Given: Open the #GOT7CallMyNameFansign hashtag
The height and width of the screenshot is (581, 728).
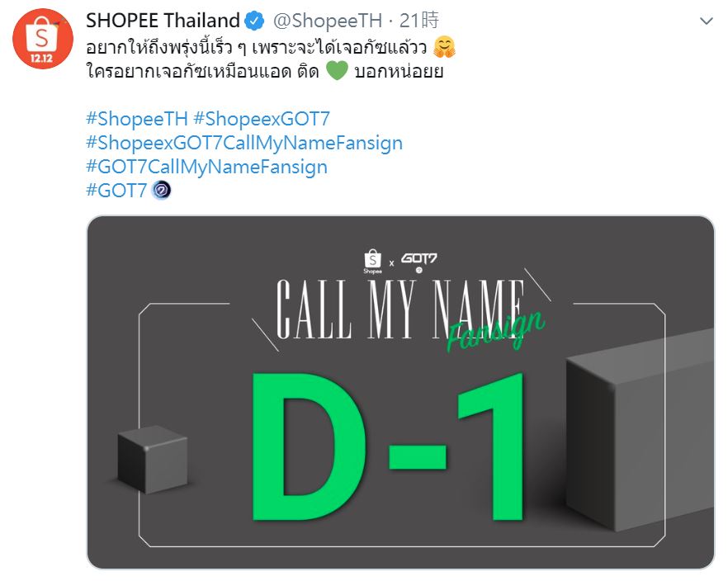Looking at the screenshot, I should click(x=206, y=167).
